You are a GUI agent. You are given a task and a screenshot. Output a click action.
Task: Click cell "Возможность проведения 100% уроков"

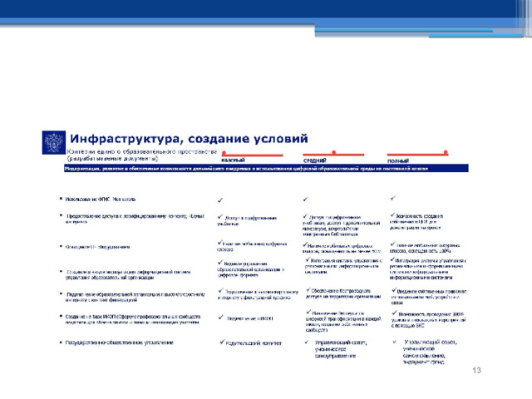click(x=429, y=319)
